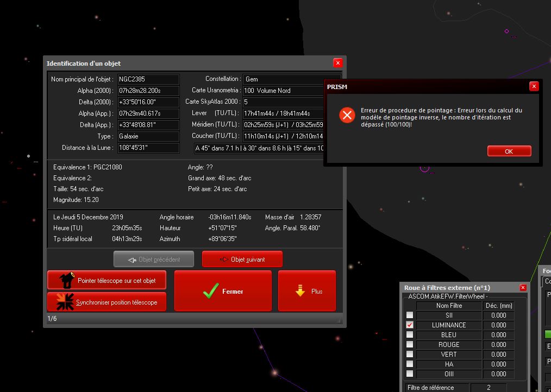This screenshot has height=392, width=551.
Task: Click the HA filter name cell
Action: click(449, 364)
